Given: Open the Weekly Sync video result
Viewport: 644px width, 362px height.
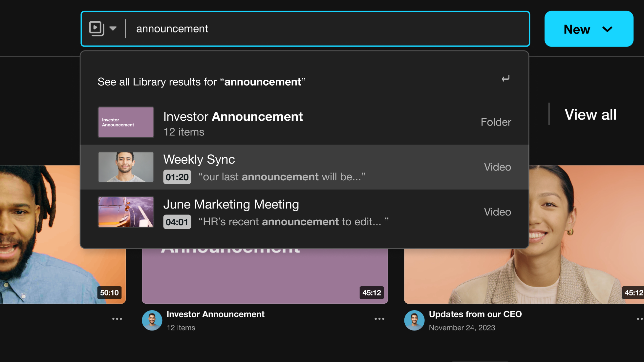Looking at the screenshot, I should pyautogui.click(x=199, y=160).
